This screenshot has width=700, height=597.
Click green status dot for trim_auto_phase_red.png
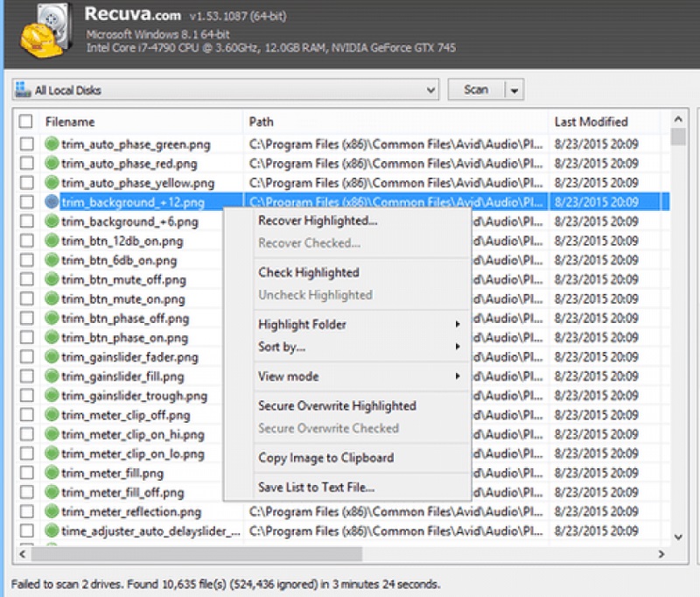52,163
